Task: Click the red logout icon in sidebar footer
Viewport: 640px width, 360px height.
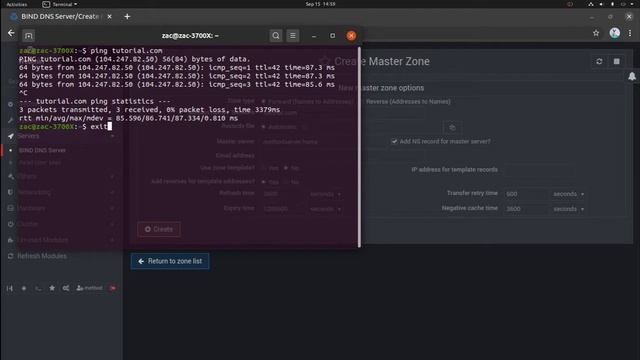Action: point(113,289)
